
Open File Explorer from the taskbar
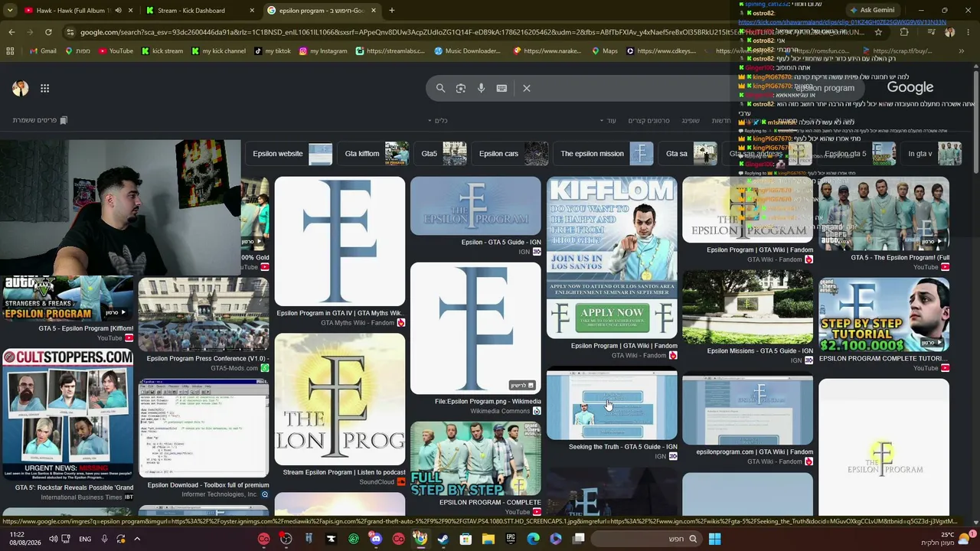pyautogui.click(x=488, y=539)
